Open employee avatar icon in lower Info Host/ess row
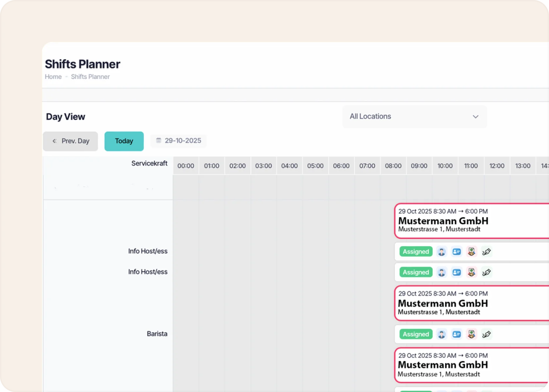This screenshot has width=549, height=392. tap(441, 272)
